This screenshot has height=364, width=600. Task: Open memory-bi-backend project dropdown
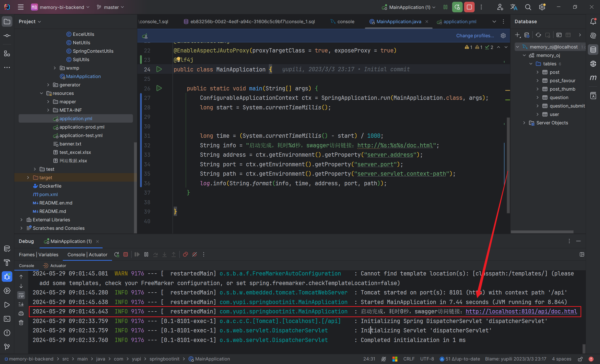tap(60, 7)
